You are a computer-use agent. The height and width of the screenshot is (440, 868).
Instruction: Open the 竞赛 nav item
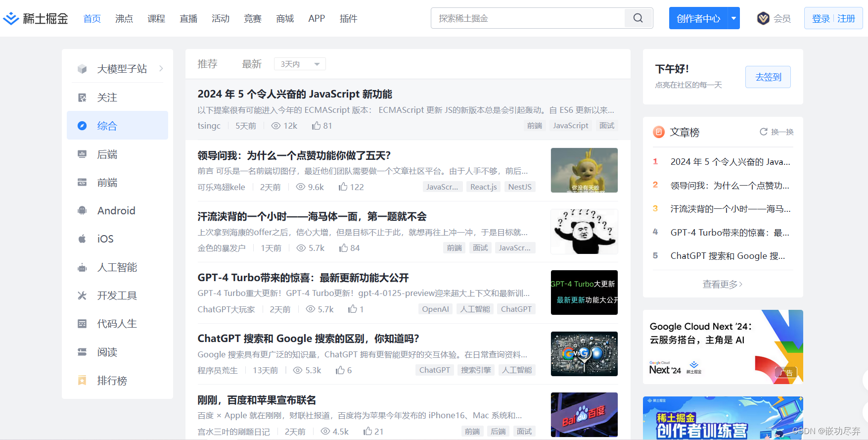click(x=253, y=18)
